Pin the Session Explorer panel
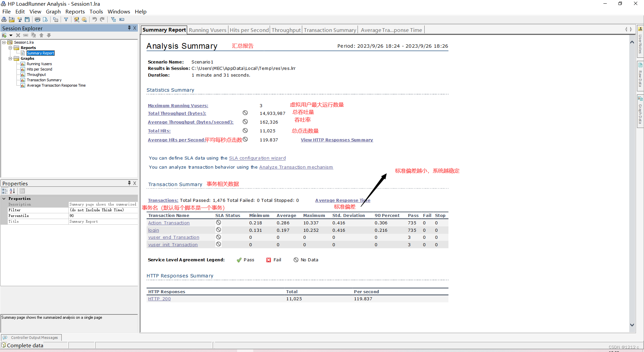The image size is (644, 352). (x=129, y=28)
